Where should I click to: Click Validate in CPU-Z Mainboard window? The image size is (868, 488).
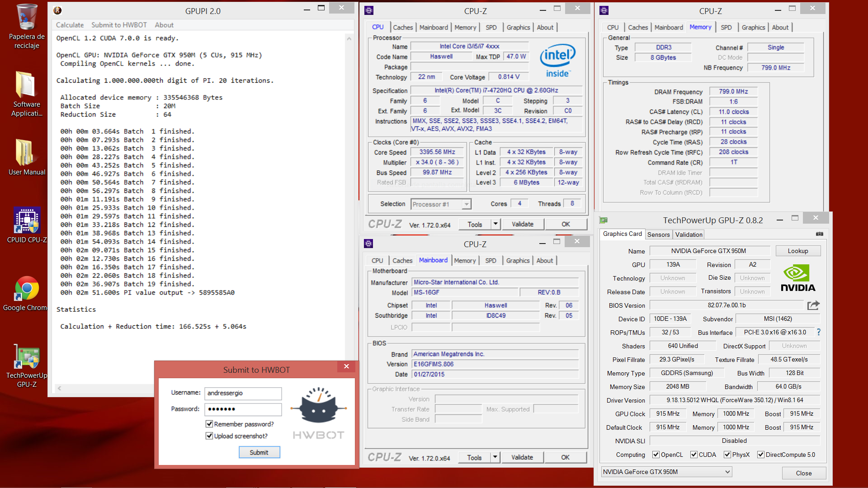click(522, 457)
